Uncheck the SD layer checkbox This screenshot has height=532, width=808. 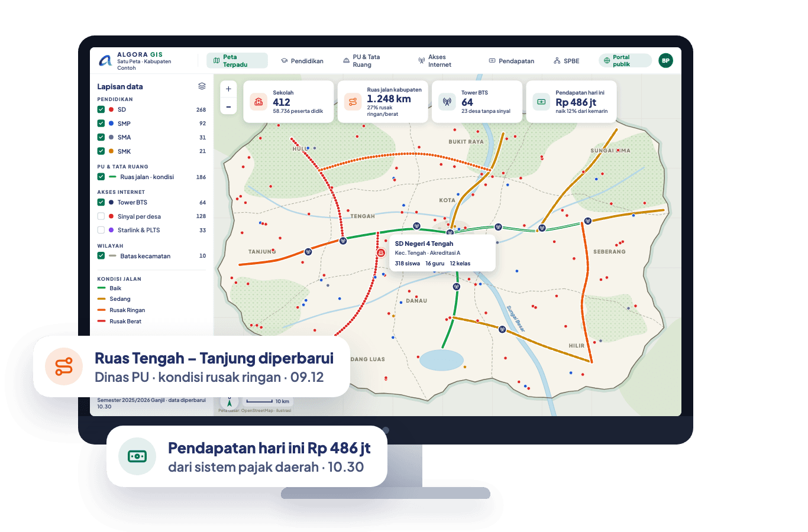pyautogui.click(x=101, y=109)
